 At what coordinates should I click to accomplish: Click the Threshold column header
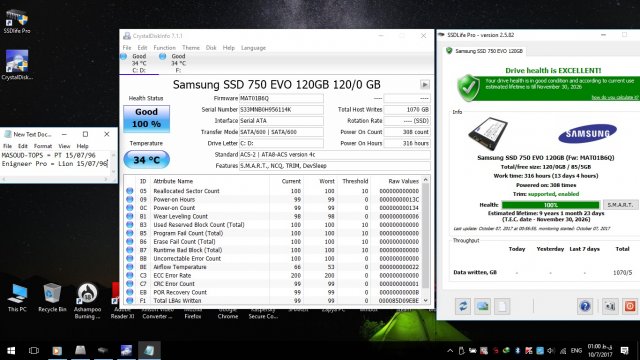(x=355, y=181)
